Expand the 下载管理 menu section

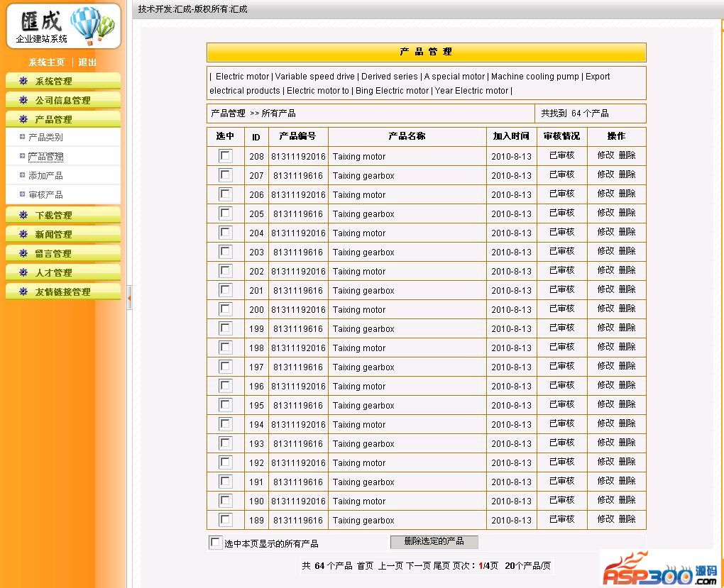62,215
